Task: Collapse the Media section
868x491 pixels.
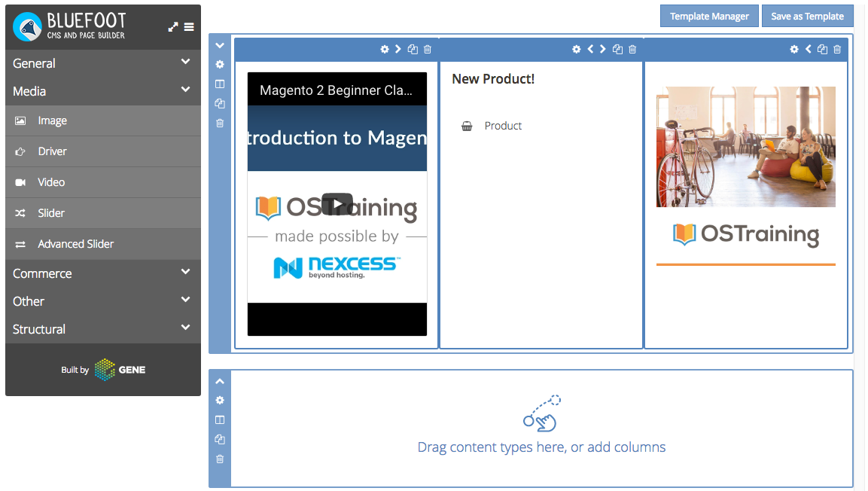Action: 103,91
